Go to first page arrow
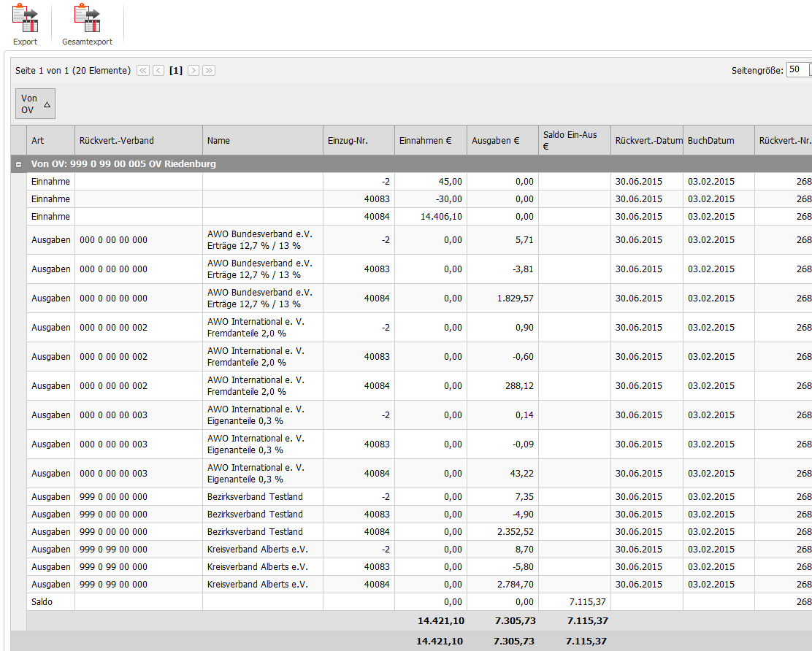The width and height of the screenshot is (812, 651). click(143, 70)
